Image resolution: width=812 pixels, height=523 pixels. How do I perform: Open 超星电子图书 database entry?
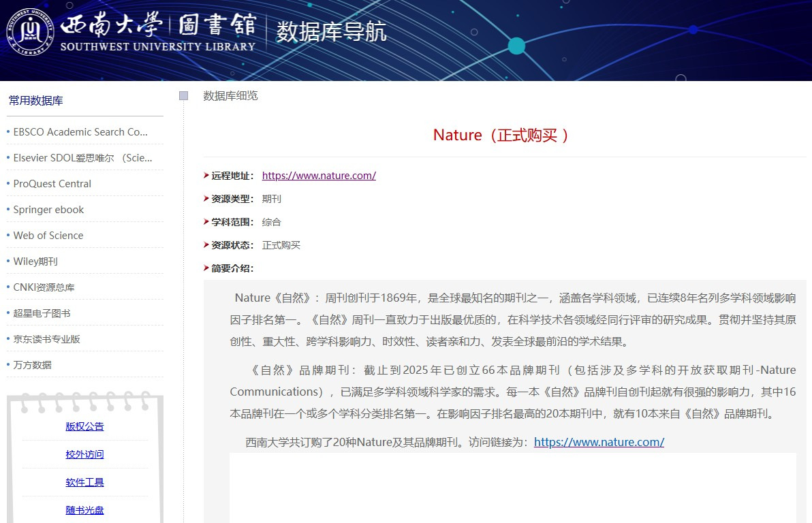click(x=42, y=313)
